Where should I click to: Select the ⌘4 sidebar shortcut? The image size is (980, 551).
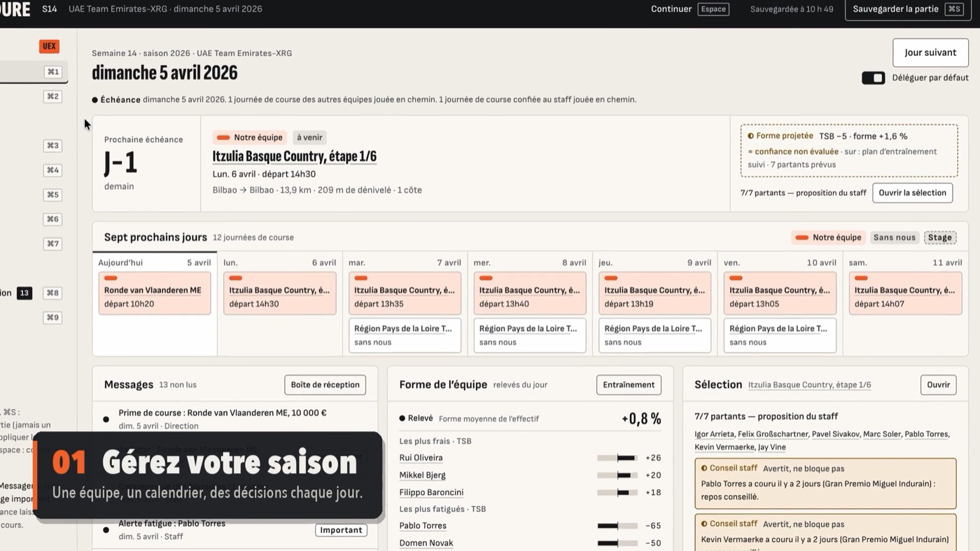(x=52, y=170)
